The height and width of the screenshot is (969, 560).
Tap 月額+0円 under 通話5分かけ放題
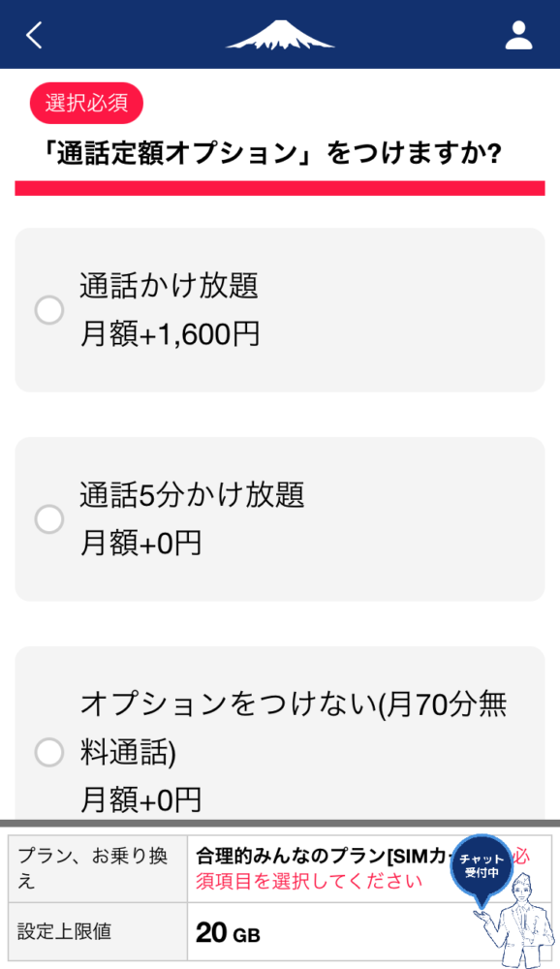(140, 544)
